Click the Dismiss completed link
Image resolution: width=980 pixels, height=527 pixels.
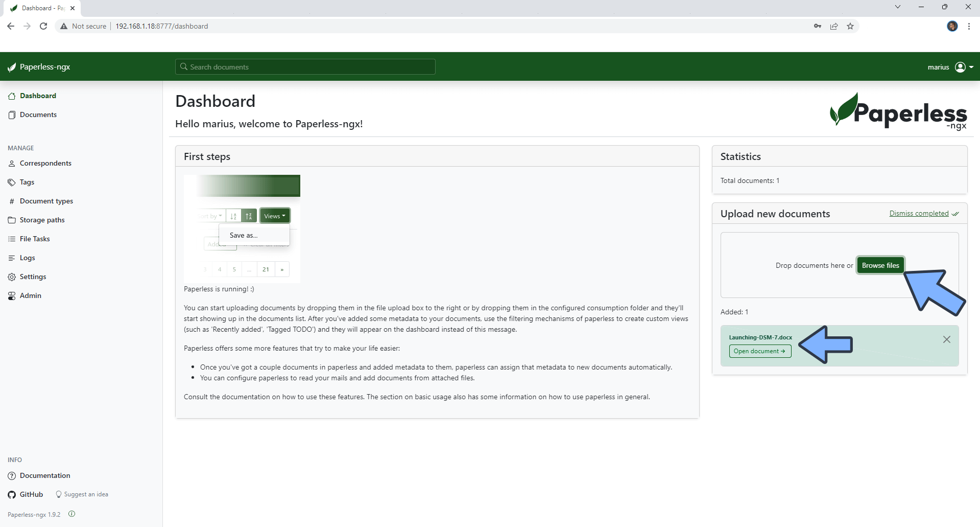pos(919,213)
